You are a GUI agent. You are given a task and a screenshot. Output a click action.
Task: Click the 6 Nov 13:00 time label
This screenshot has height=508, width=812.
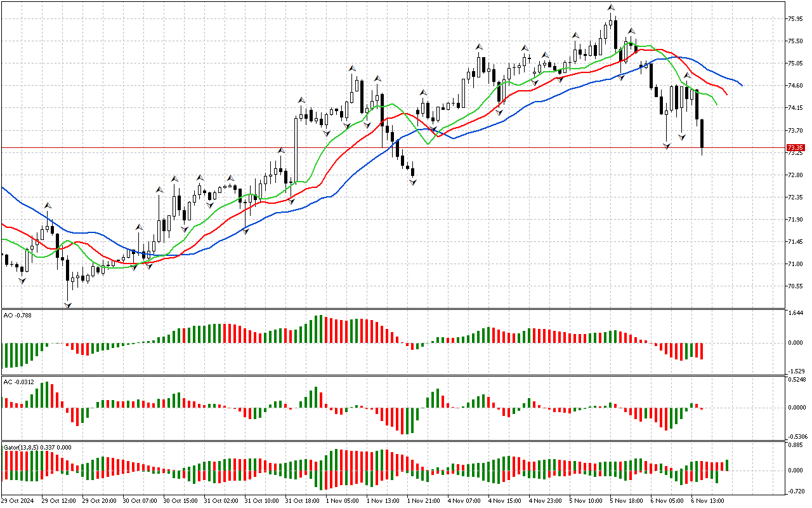click(x=709, y=500)
